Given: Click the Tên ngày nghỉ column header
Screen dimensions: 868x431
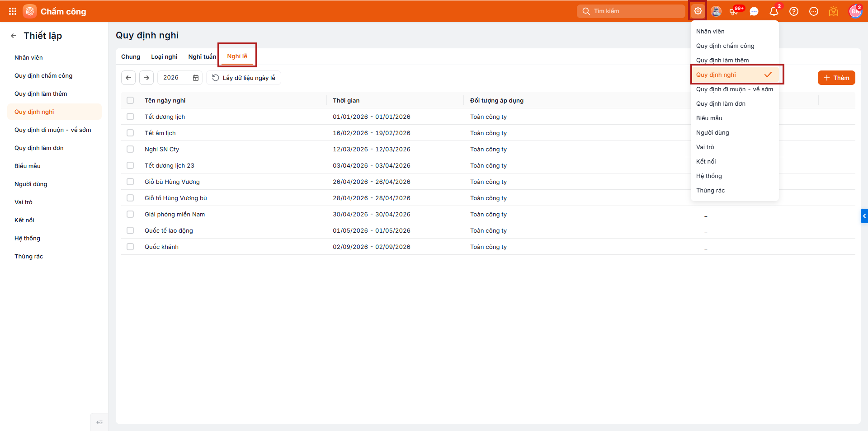Looking at the screenshot, I should point(165,100).
